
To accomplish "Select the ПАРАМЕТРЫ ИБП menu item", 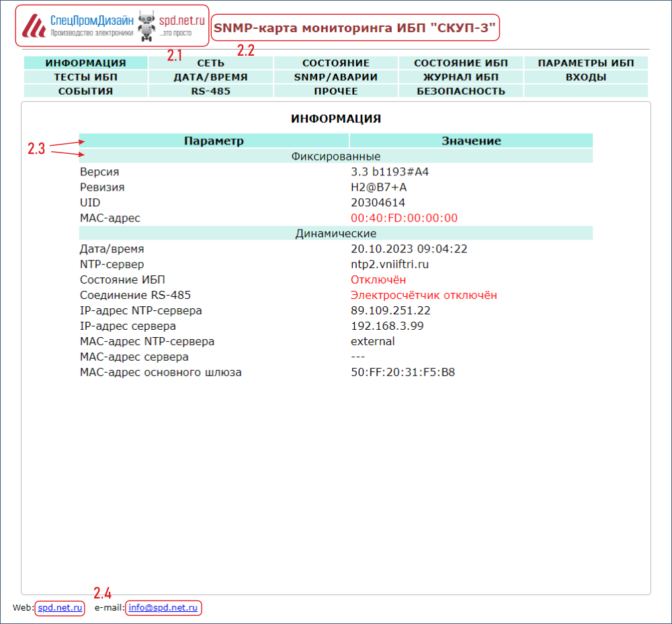I will (x=585, y=63).
